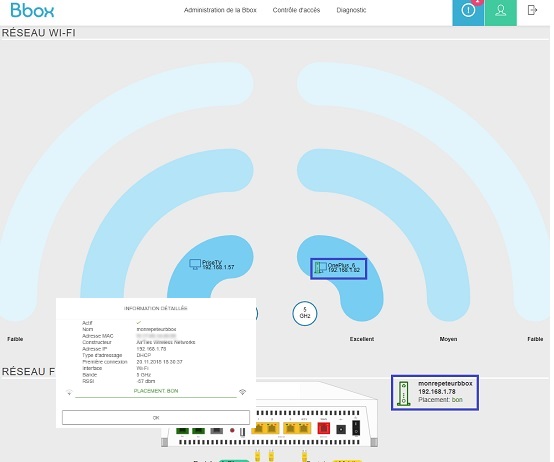The height and width of the screenshot is (462, 554).
Task: Click the power jack on the Bbox
Action: [x=341, y=430]
